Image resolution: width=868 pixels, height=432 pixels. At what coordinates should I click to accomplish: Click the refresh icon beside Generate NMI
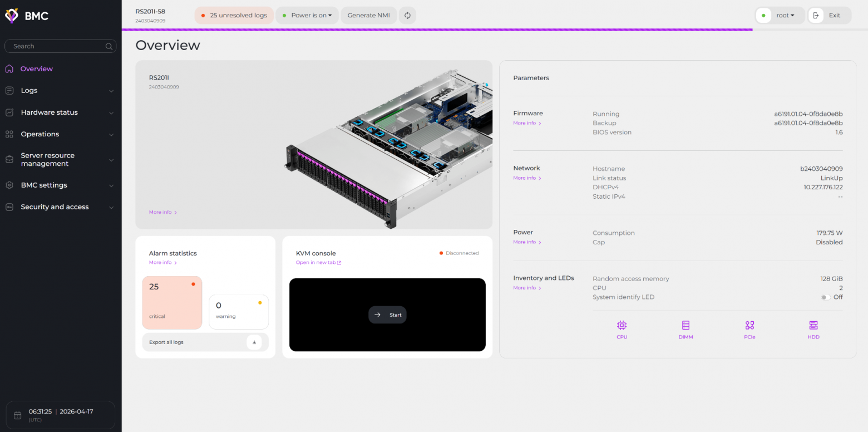(407, 16)
